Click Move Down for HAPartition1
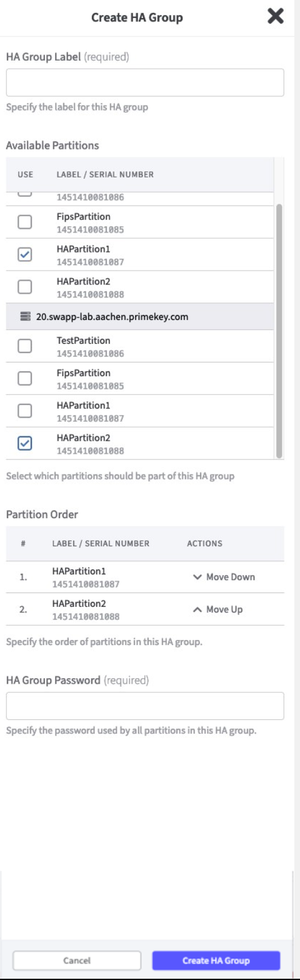Viewport: 300px width, 980px height. [224, 577]
